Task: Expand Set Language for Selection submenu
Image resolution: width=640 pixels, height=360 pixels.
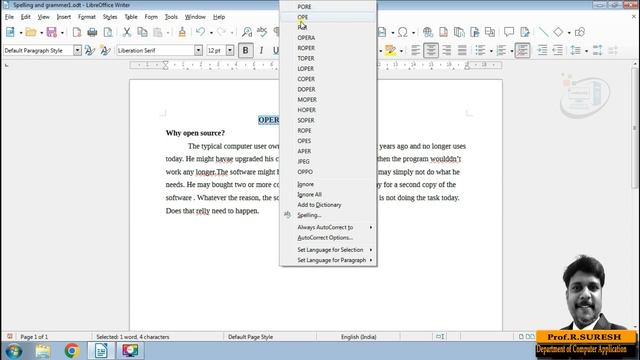Action: pyautogui.click(x=328, y=249)
